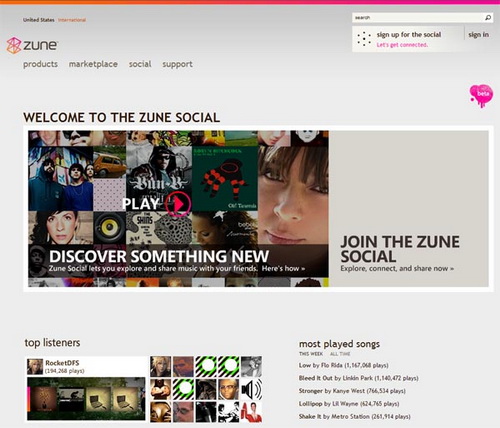The height and width of the screenshot is (428, 500).
Task: Click Lollipop by Lil Wayne song
Action: (x=349, y=404)
